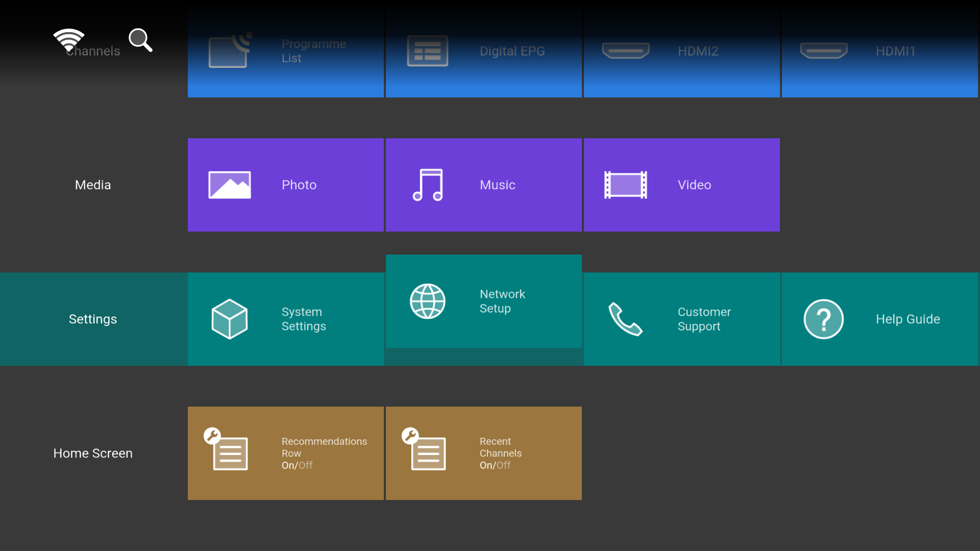Open the Digital EPG tile
The image size is (980, 551).
(484, 51)
